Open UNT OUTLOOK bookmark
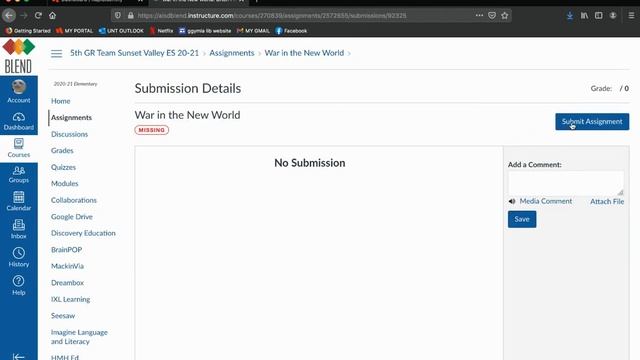 click(x=121, y=31)
